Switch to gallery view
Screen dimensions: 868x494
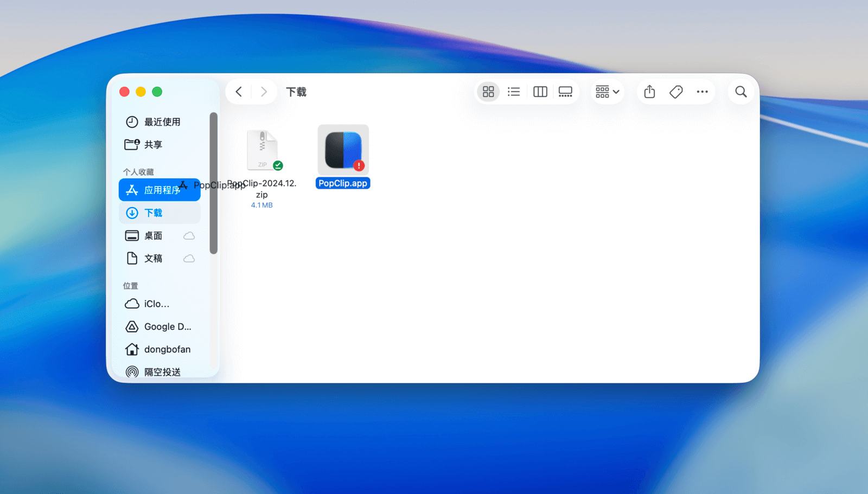pos(565,92)
